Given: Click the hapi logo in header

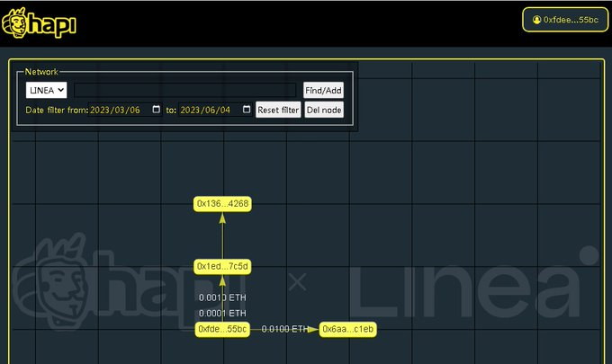Looking at the screenshot, I should click(39, 23).
